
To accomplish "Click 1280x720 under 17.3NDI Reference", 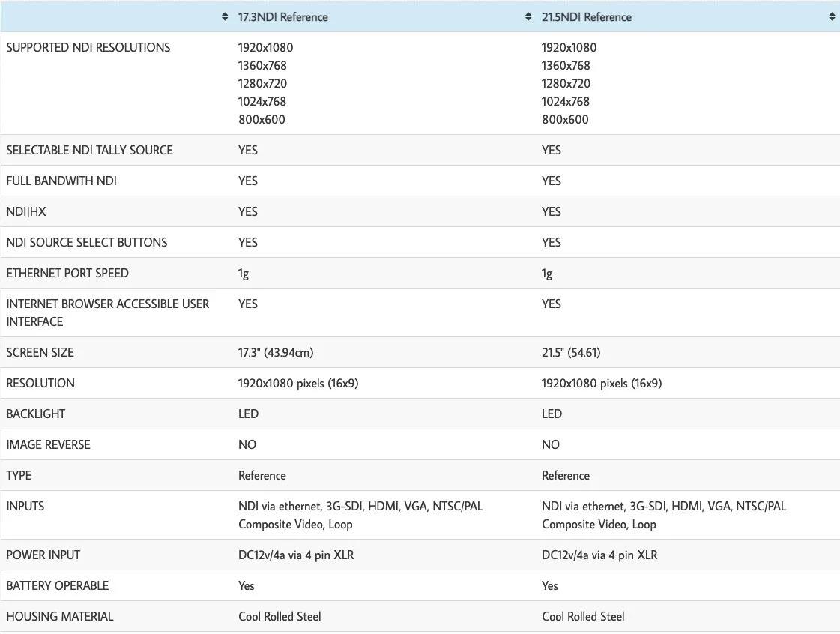I will tap(262, 84).
